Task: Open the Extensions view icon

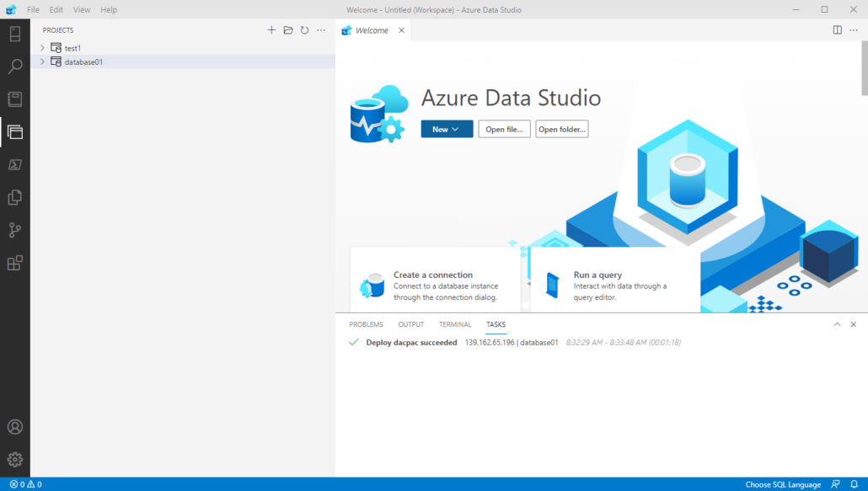Action: point(14,264)
